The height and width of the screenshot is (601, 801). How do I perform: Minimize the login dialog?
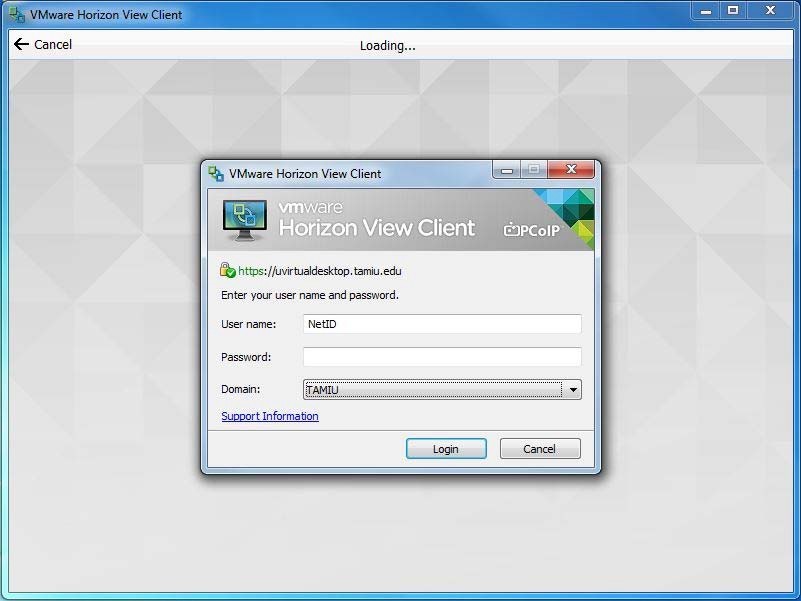(507, 170)
